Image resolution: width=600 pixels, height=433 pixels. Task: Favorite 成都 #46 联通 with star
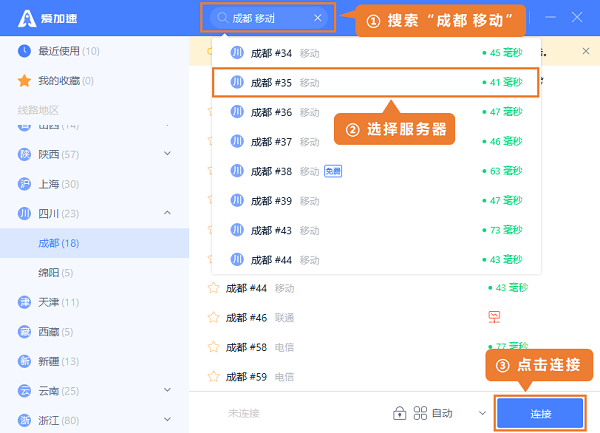click(213, 317)
